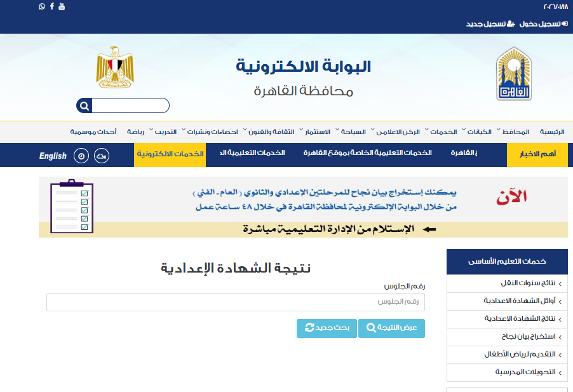Click the بحث جديد button
Image resolution: width=573 pixels, height=392 pixels.
click(327, 328)
